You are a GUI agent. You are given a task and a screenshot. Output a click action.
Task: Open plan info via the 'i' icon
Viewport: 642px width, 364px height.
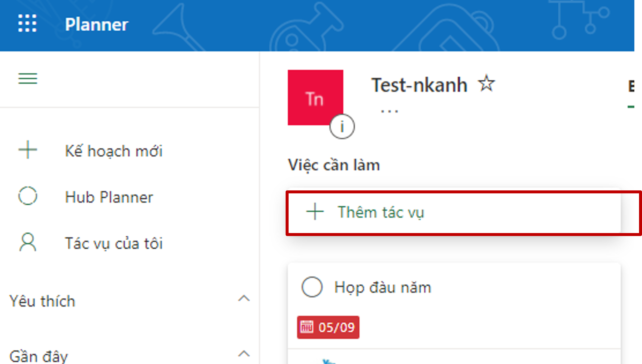342,126
